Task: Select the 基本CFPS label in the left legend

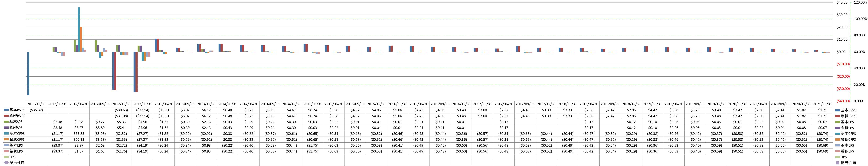Action: click(17, 134)
